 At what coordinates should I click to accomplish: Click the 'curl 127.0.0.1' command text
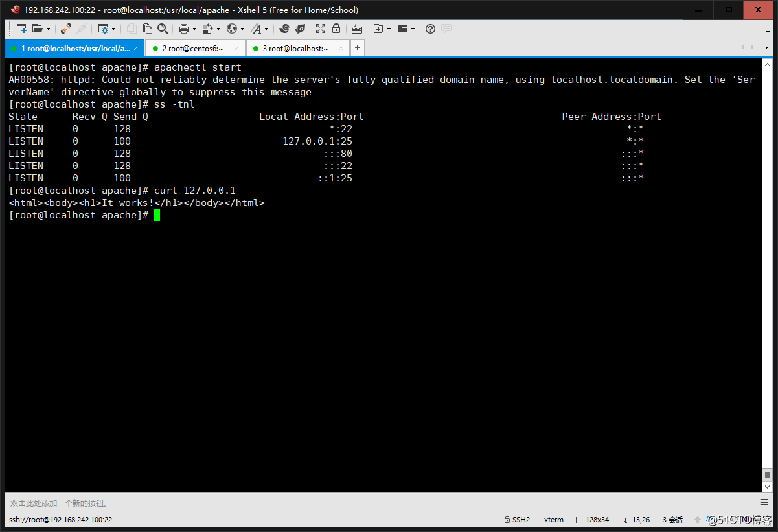(x=195, y=191)
